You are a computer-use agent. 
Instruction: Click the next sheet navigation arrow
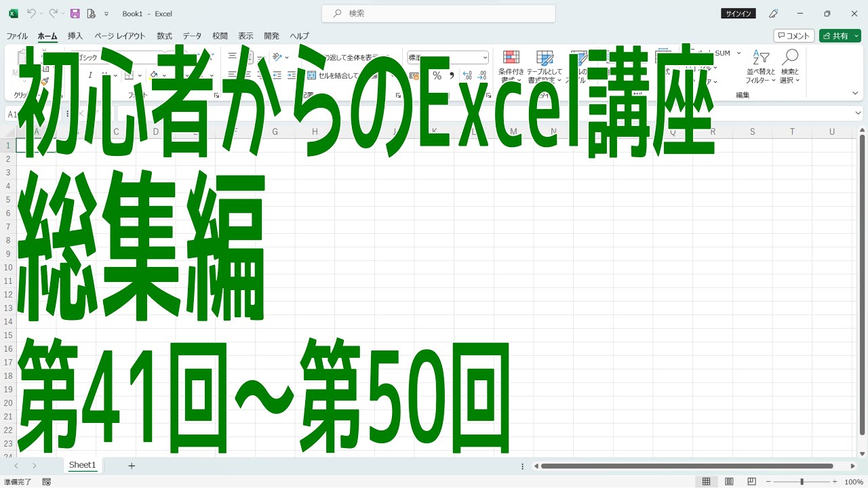pos(34,466)
